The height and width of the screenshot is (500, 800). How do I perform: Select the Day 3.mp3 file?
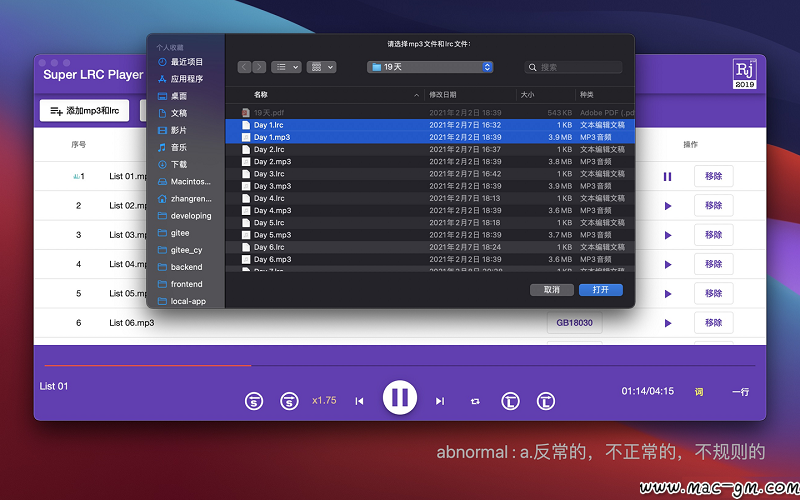pyautogui.click(x=430, y=186)
